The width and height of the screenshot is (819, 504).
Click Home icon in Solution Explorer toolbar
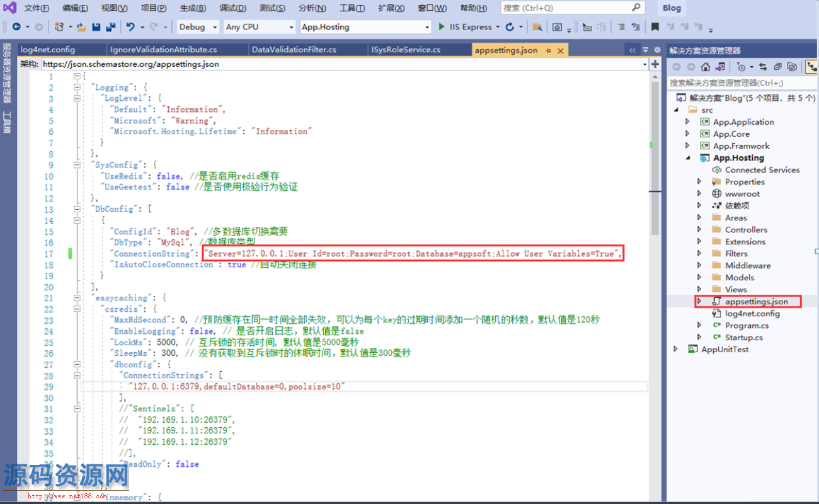tap(706, 67)
